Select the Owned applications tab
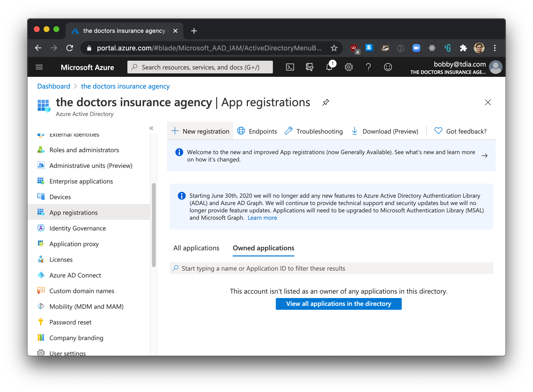This screenshot has height=392, width=533. point(263,248)
